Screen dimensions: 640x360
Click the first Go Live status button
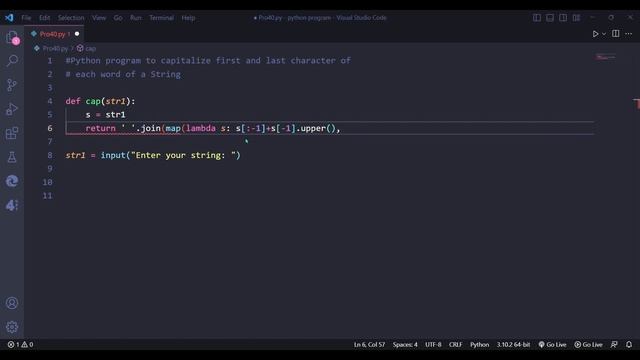click(552, 344)
